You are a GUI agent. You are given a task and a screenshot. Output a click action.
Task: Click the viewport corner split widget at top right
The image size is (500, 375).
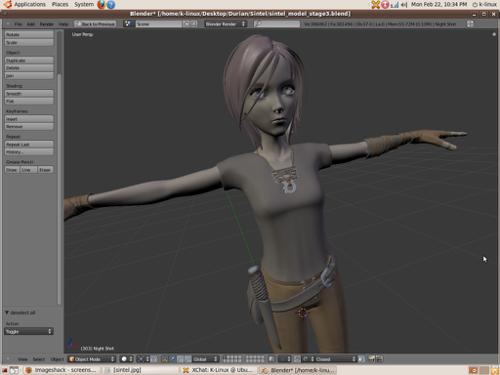494,34
